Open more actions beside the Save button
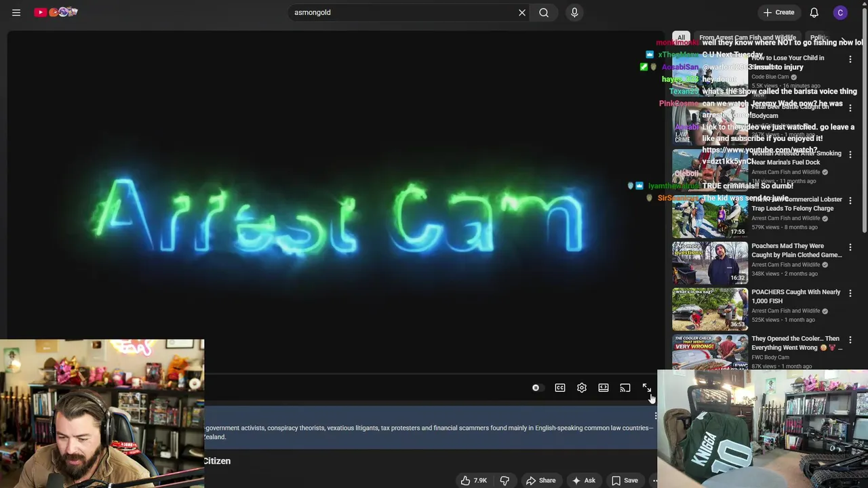Viewport: 868px width, 488px height. click(x=653, y=481)
